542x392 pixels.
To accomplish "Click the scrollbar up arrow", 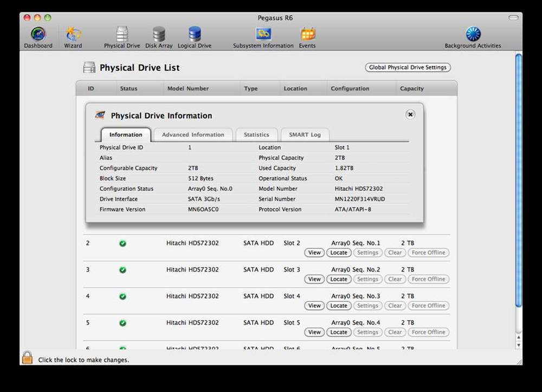I will [x=519, y=337].
